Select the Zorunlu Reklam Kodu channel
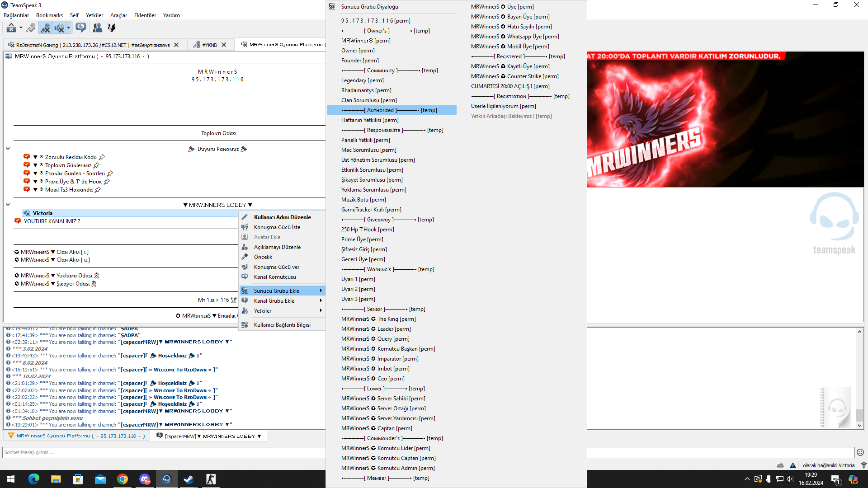868x488 pixels. coord(71,157)
